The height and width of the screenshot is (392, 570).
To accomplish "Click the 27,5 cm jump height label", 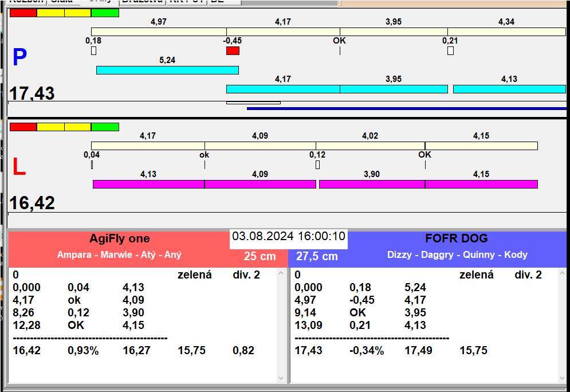I will click(317, 257).
